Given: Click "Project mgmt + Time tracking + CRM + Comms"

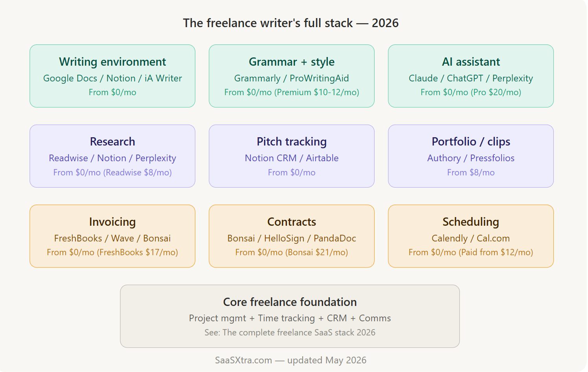Looking at the screenshot, I should (x=290, y=318).
